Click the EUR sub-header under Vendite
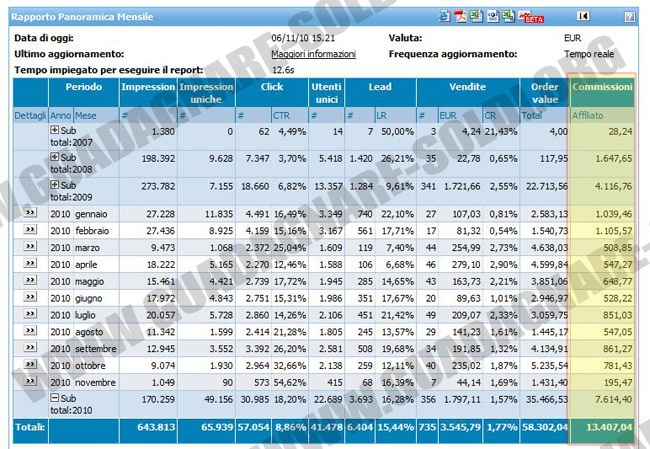Image resolution: width=650 pixels, height=449 pixels. [x=448, y=116]
